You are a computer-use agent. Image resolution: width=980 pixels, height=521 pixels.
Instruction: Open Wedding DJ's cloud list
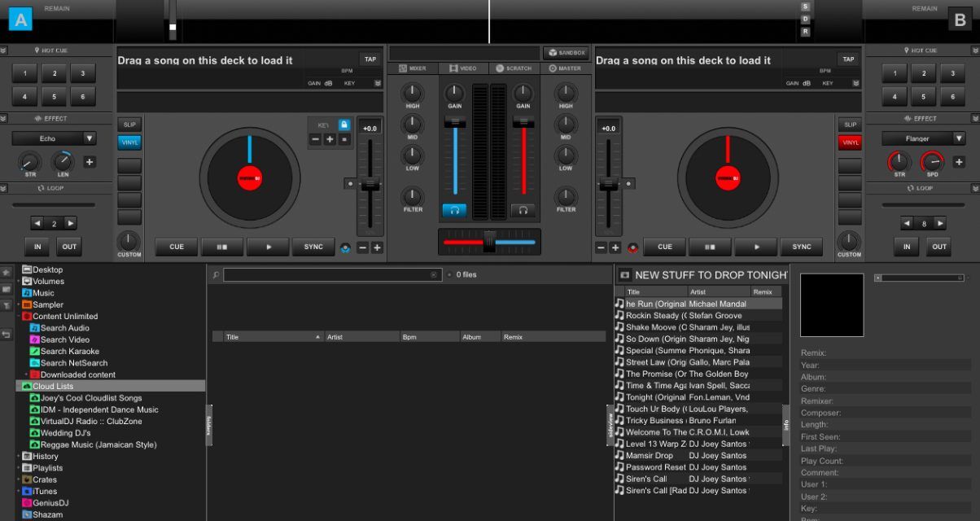60,433
